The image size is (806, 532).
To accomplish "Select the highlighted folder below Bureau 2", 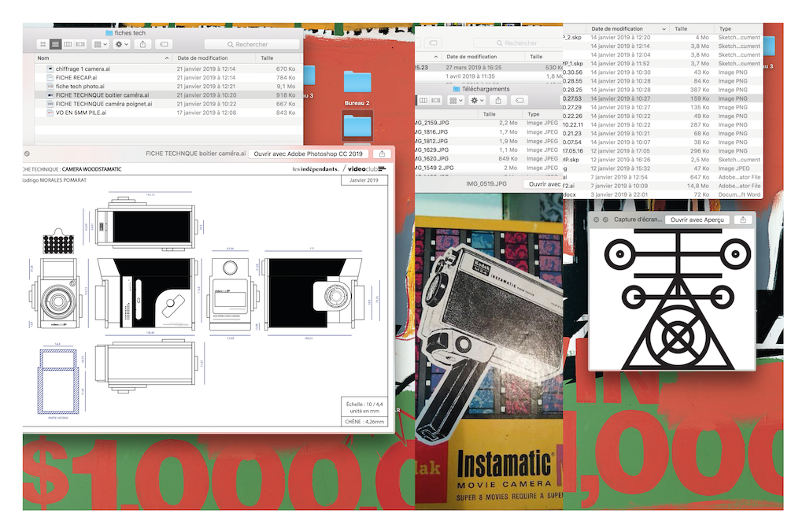I will 357,127.
